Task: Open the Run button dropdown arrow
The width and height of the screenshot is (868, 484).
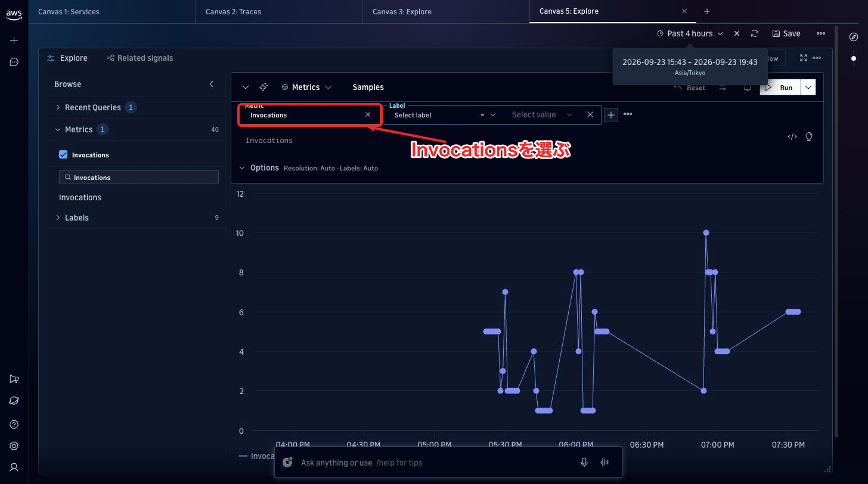Action: pos(808,88)
